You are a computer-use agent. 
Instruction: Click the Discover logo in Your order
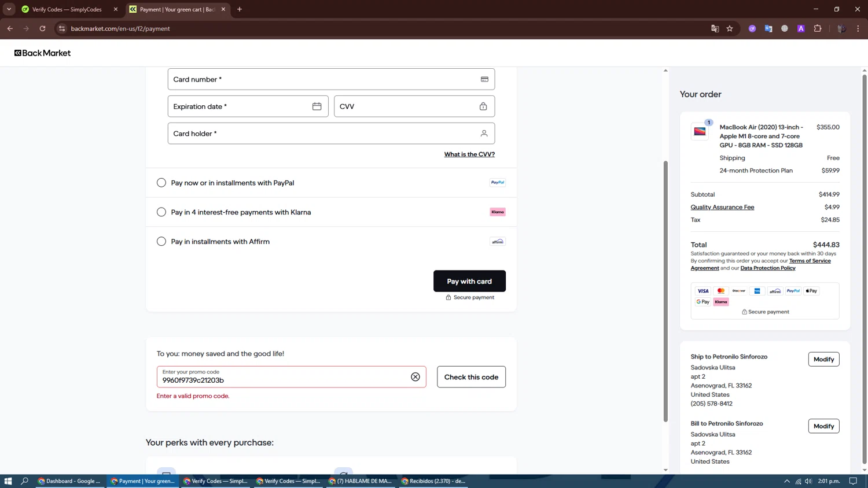739,291
